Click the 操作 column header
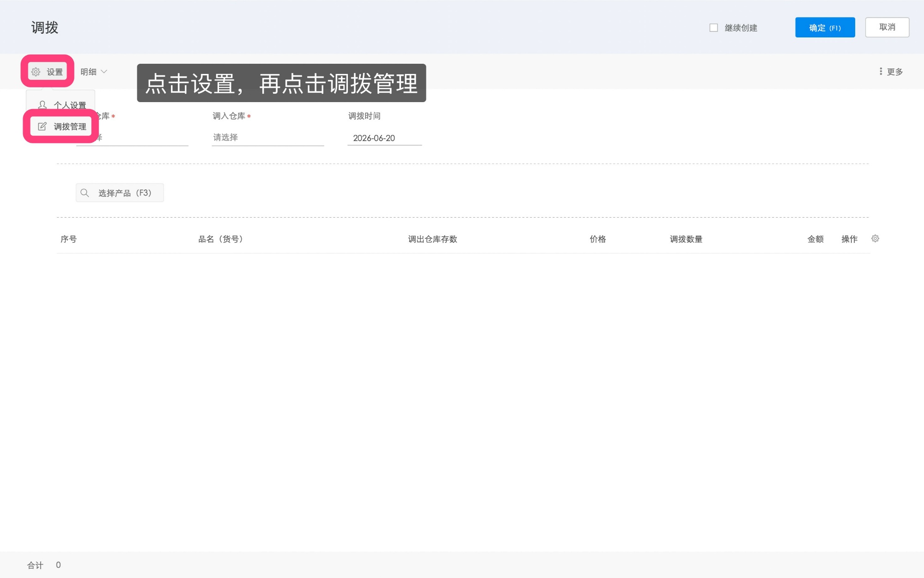Image resolution: width=924 pixels, height=578 pixels. [849, 239]
